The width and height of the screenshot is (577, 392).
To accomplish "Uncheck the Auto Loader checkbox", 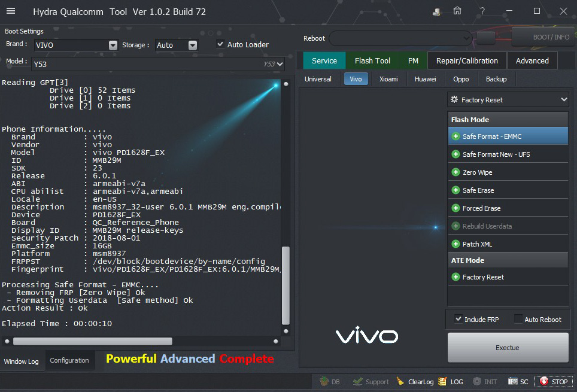I will pos(220,44).
